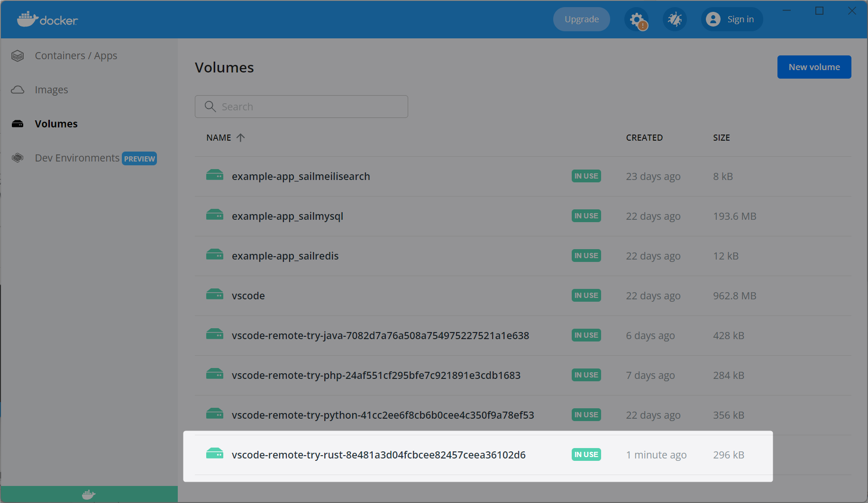Click IN USE badge for vscode volume
Screen dimensions: 868x503
point(586,296)
